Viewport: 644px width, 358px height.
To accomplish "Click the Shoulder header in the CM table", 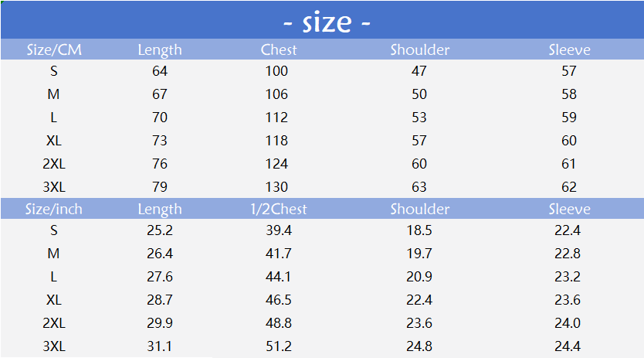I will [420, 49].
